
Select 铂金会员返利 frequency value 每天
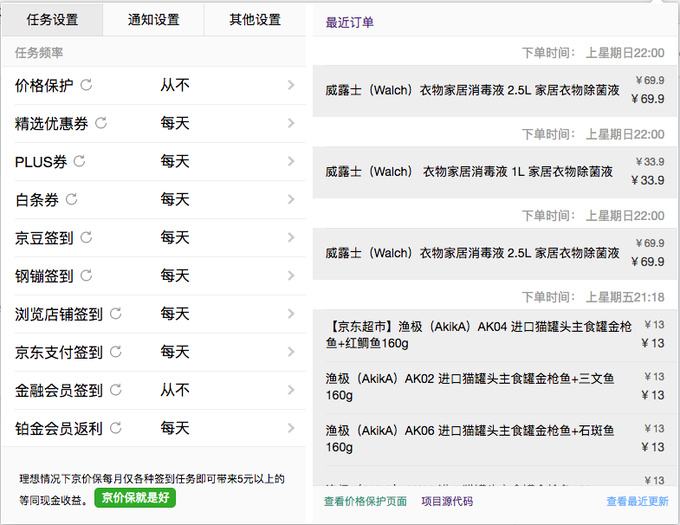tap(175, 428)
